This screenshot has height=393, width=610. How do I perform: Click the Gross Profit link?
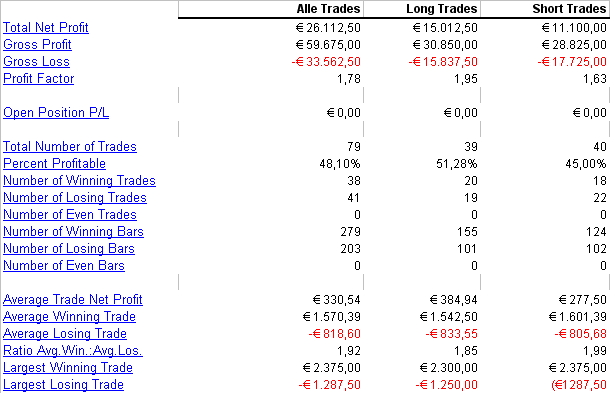point(37,45)
